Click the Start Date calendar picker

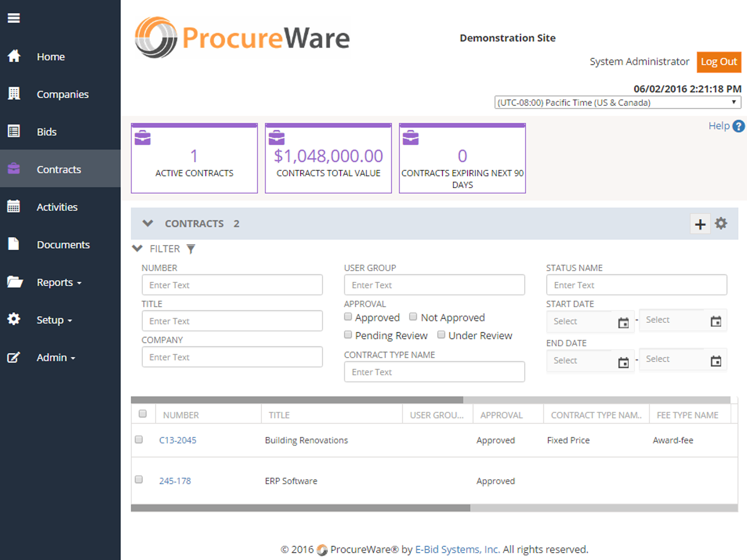click(624, 322)
